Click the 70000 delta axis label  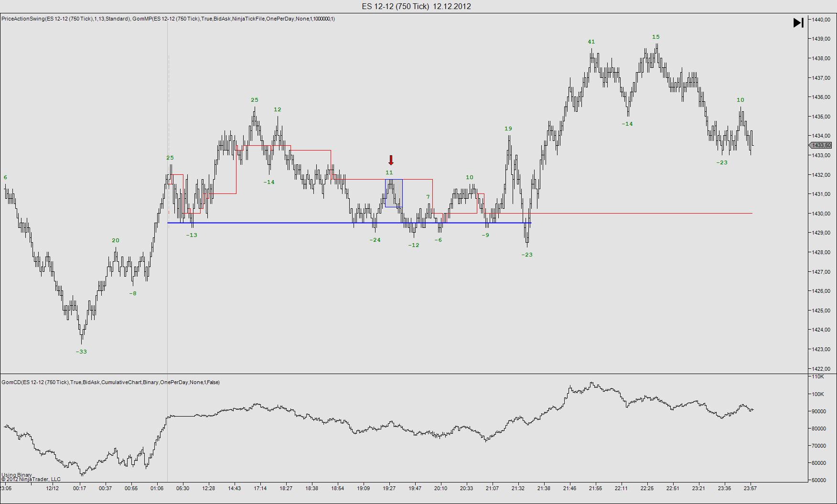(819, 446)
